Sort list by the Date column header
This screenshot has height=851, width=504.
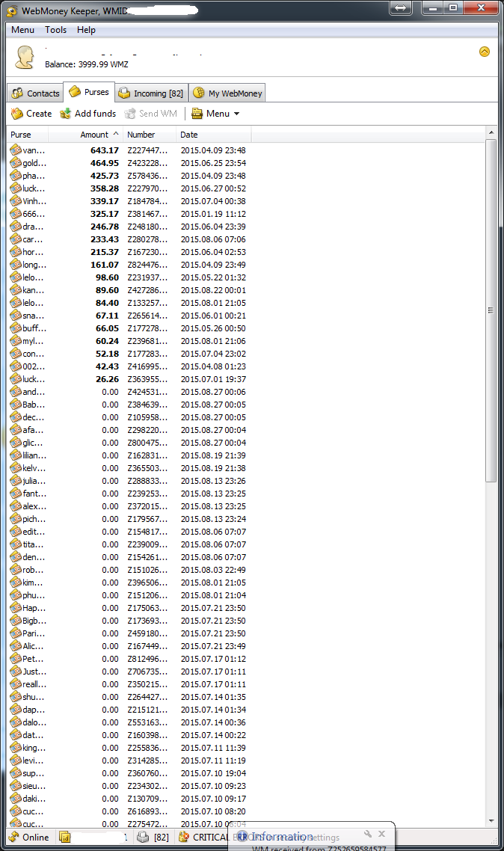(213, 135)
